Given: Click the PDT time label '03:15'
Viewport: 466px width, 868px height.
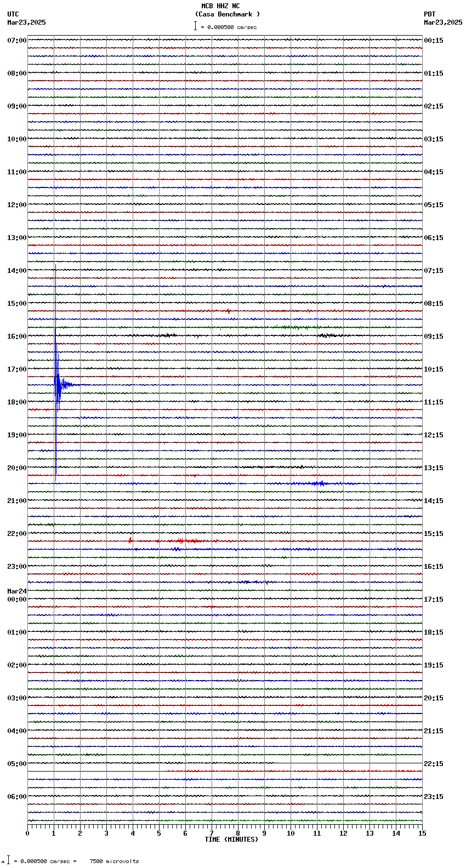Looking at the screenshot, I should [434, 139].
